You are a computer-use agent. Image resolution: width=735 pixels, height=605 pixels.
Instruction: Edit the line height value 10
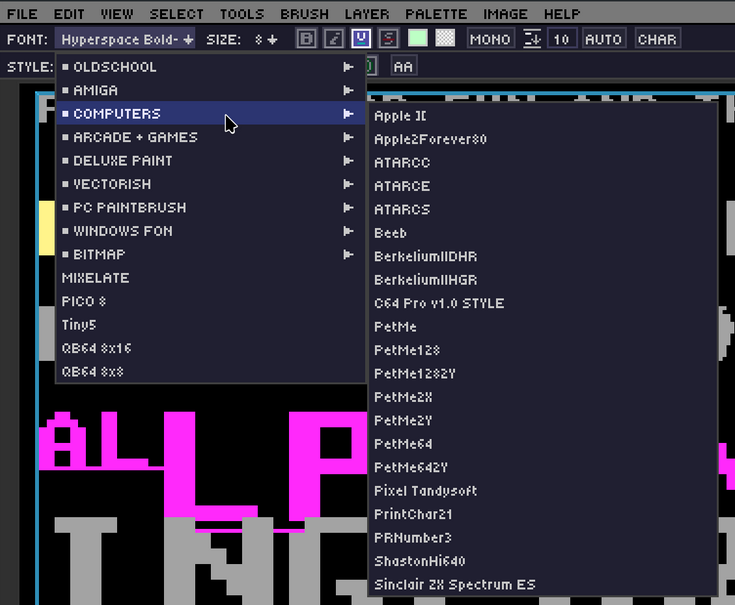tap(561, 39)
